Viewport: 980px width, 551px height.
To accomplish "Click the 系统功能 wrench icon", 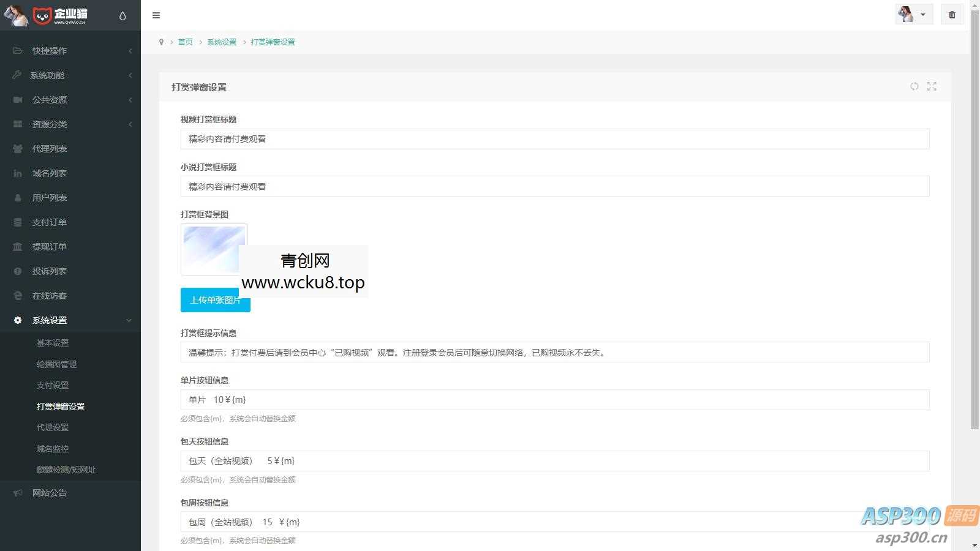I will [17, 75].
